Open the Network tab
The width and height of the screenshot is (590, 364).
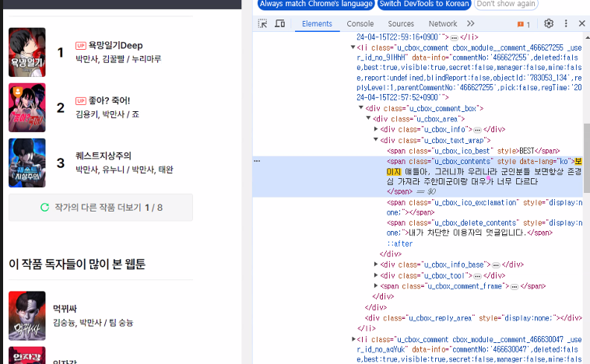click(442, 23)
